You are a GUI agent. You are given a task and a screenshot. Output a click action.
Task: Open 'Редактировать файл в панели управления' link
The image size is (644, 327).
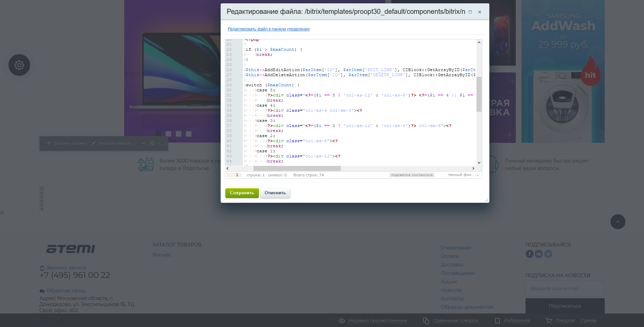click(268, 29)
